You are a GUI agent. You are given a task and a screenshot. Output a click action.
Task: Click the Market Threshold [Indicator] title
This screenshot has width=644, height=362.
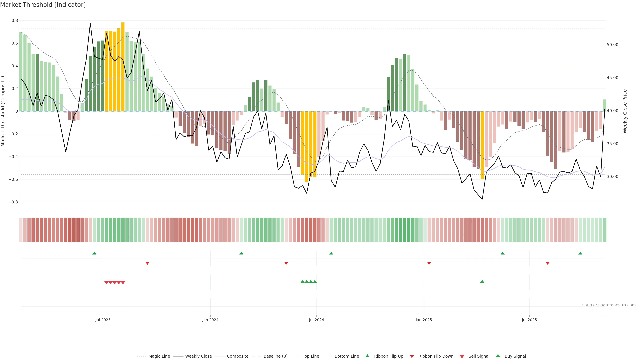(43, 5)
